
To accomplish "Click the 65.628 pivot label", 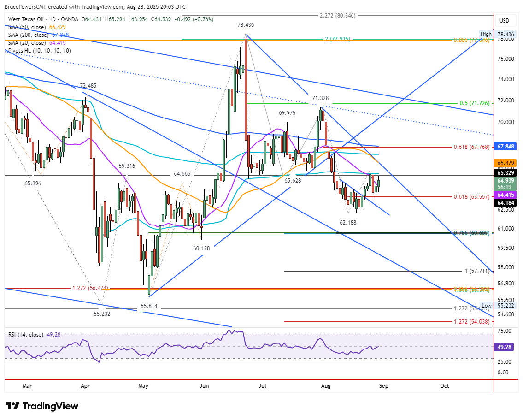I will click(293, 180).
